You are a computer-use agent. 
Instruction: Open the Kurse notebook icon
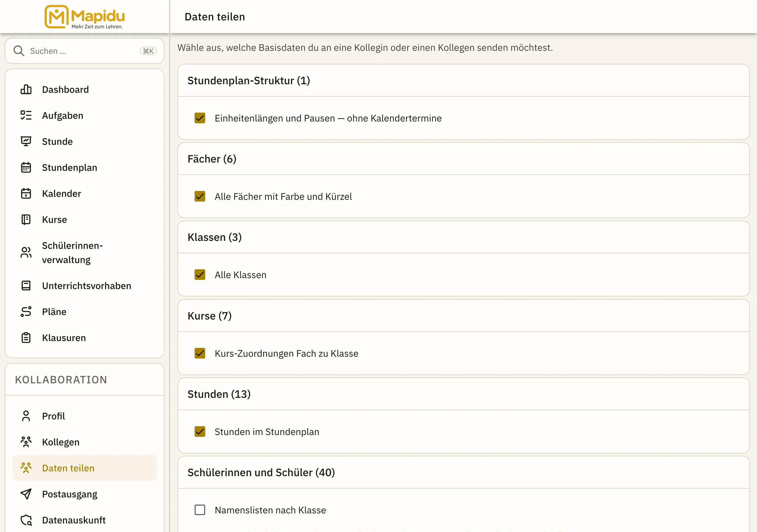coord(26,220)
